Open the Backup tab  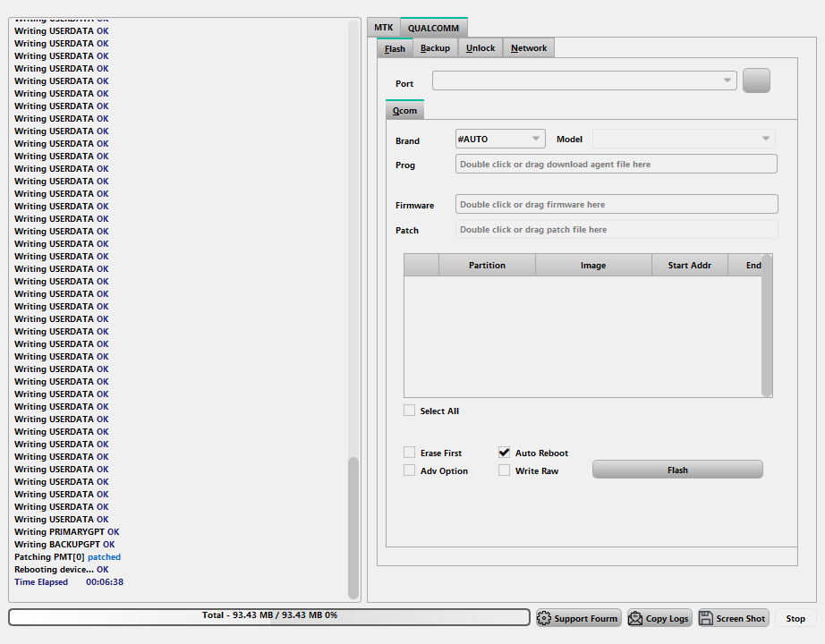[x=435, y=48]
